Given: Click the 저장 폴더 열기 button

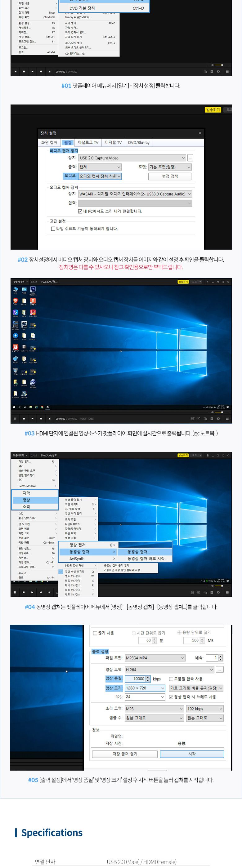Looking at the screenshot, I should tap(125, 754).
